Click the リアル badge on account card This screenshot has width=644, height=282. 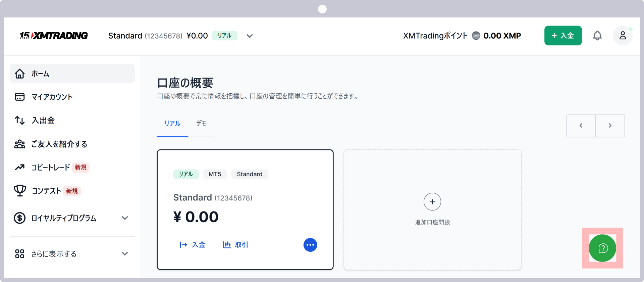[x=186, y=174]
